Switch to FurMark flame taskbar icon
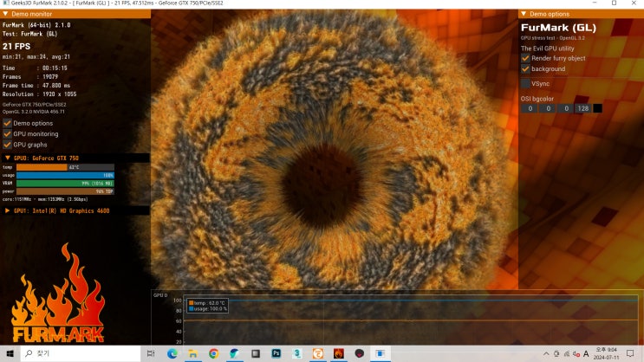644x362 pixels. pyautogui.click(x=338, y=353)
